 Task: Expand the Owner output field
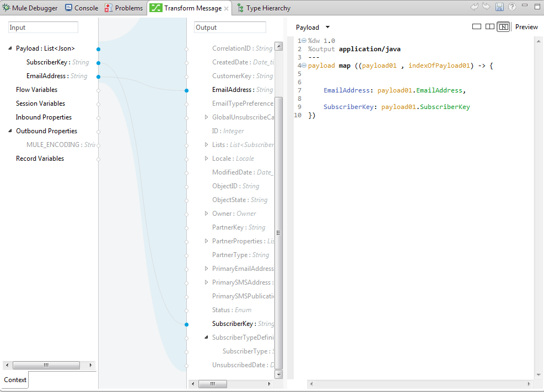pos(207,214)
